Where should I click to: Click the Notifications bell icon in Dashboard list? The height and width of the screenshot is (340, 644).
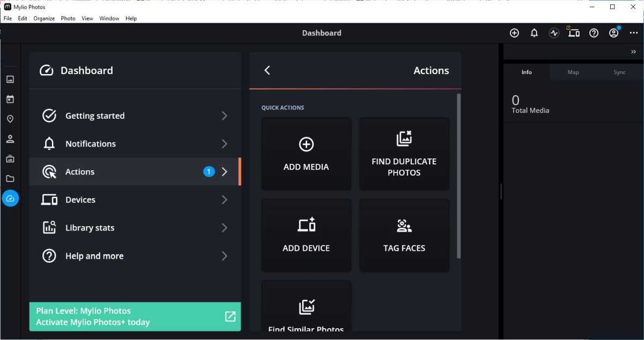[49, 143]
